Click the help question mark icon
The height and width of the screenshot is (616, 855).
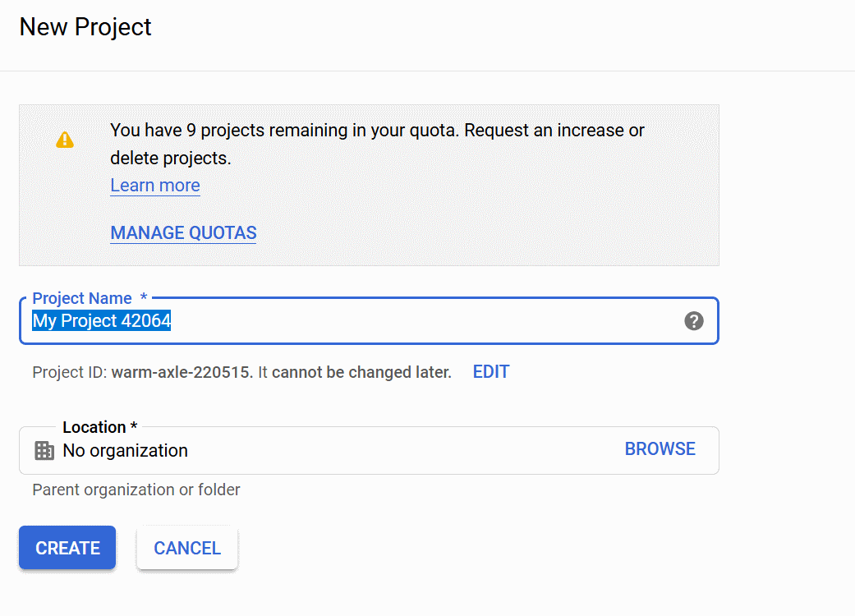click(x=694, y=321)
